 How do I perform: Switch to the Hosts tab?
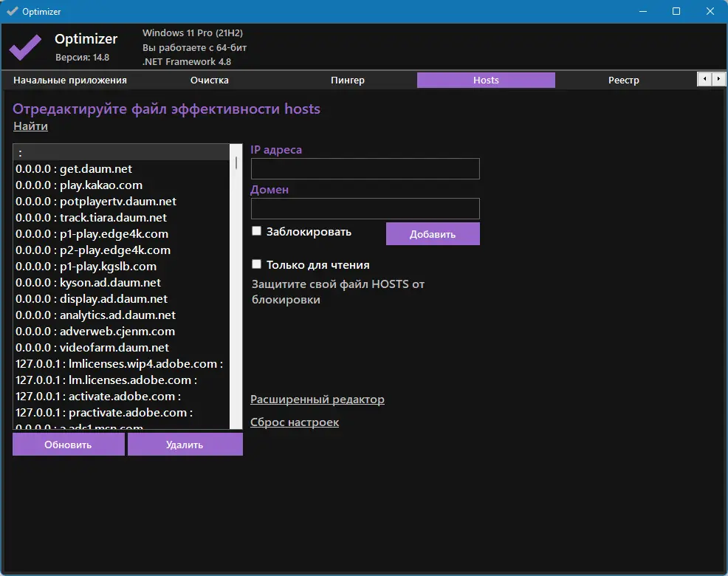point(486,80)
